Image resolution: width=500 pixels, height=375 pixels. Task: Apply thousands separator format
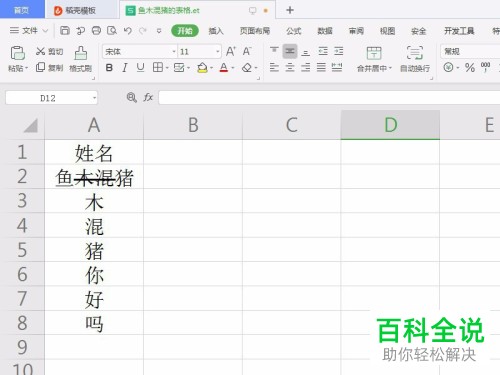coord(486,67)
